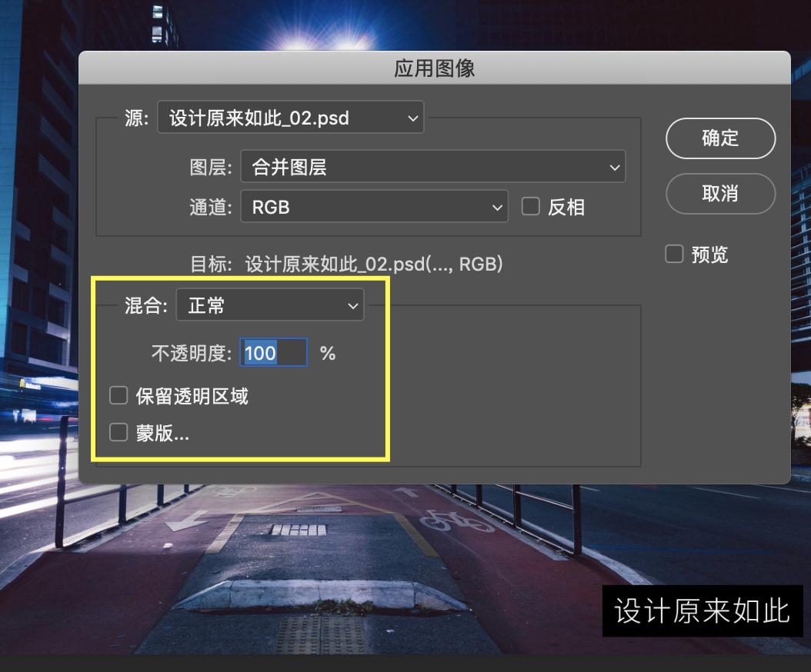Enable the 保留透明区域 checkbox
This screenshot has height=672, width=811.
(x=118, y=394)
